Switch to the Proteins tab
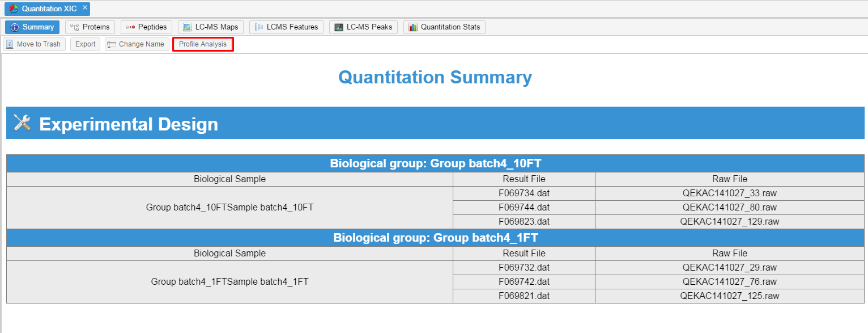The image size is (868, 333). pos(90,27)
